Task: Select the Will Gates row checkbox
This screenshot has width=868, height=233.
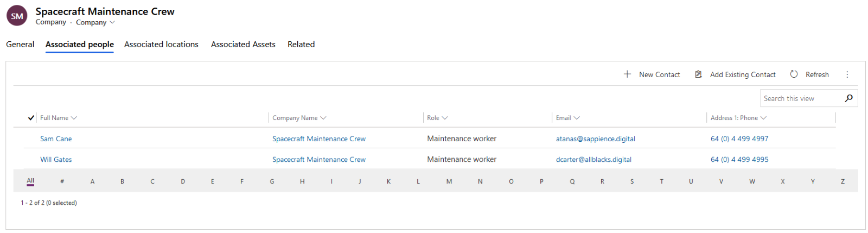Action: (x=31, y=160)
